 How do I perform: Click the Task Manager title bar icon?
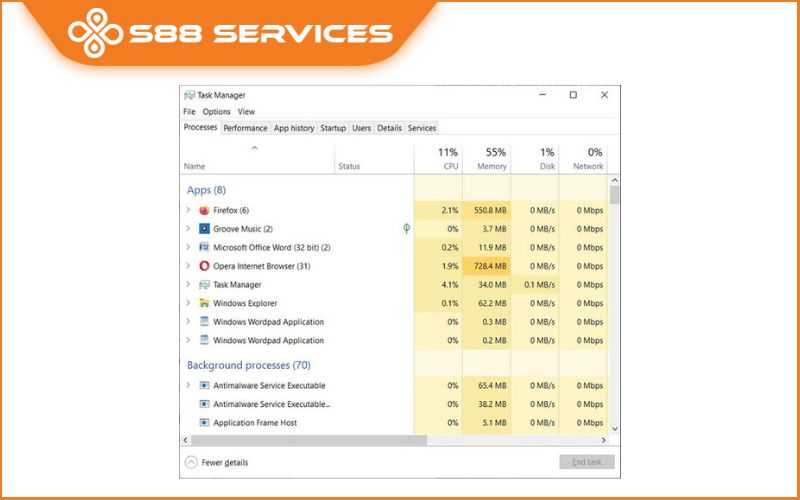coord(189,95)
